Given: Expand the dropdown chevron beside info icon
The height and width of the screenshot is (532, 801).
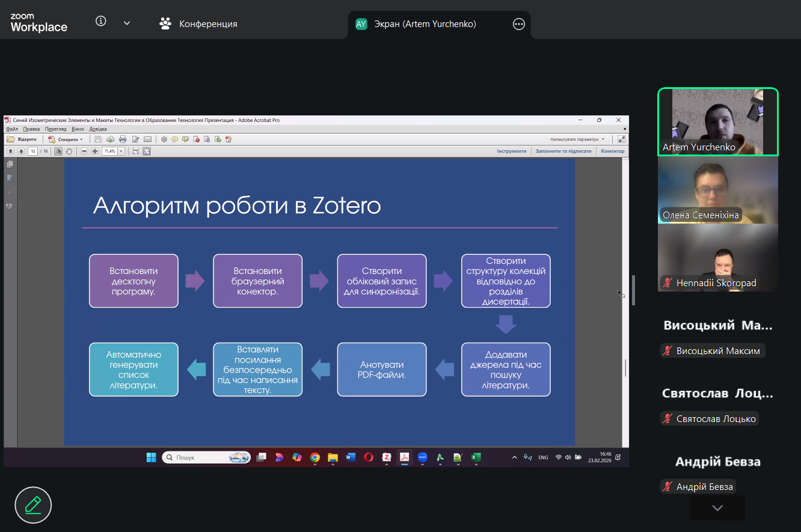Looking at the screenshot, I should [x=127, y=23].
